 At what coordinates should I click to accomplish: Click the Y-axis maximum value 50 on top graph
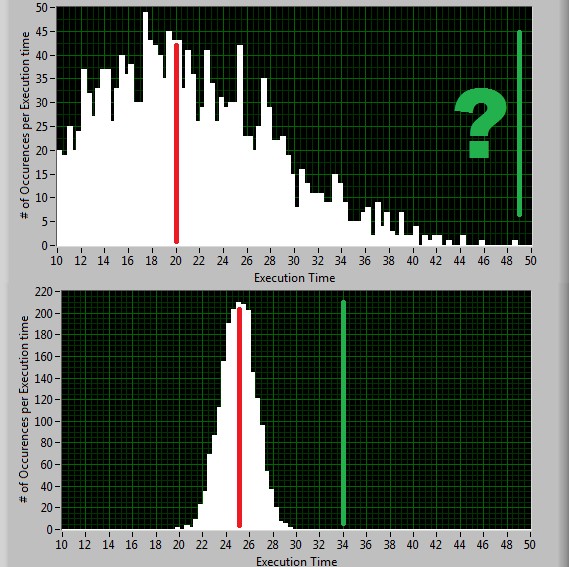click(x=42, y=8)
